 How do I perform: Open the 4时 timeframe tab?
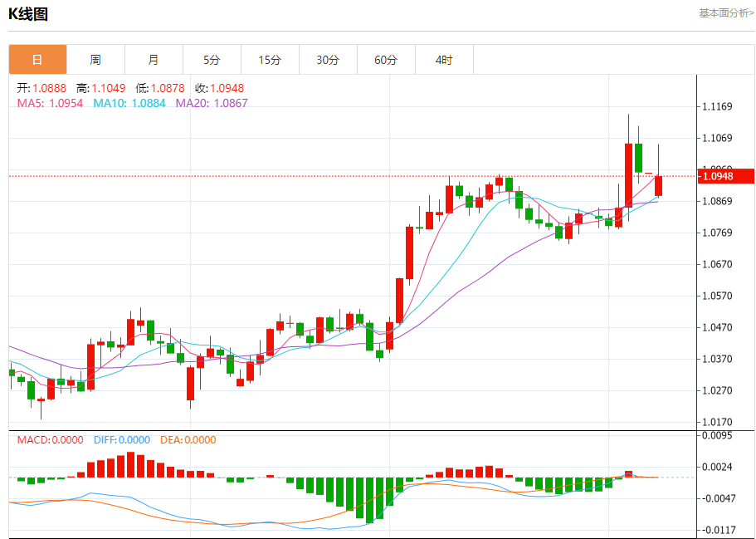click(444, 60)
